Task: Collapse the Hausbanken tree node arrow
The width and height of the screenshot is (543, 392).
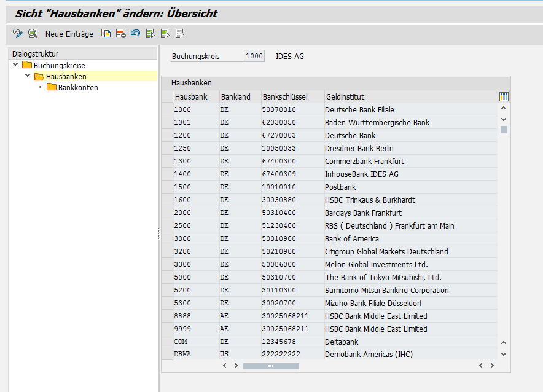Action: point(28,76)
